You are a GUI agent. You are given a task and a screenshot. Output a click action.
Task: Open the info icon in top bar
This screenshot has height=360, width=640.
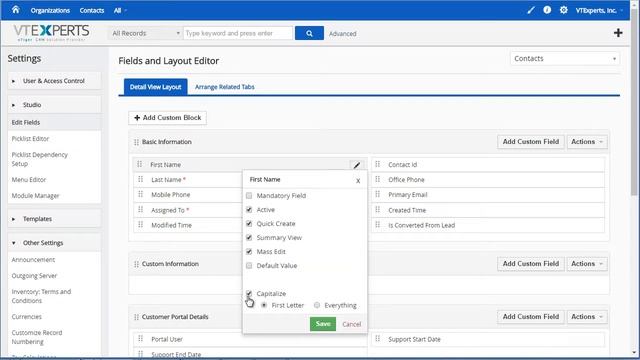pos(547,10)
